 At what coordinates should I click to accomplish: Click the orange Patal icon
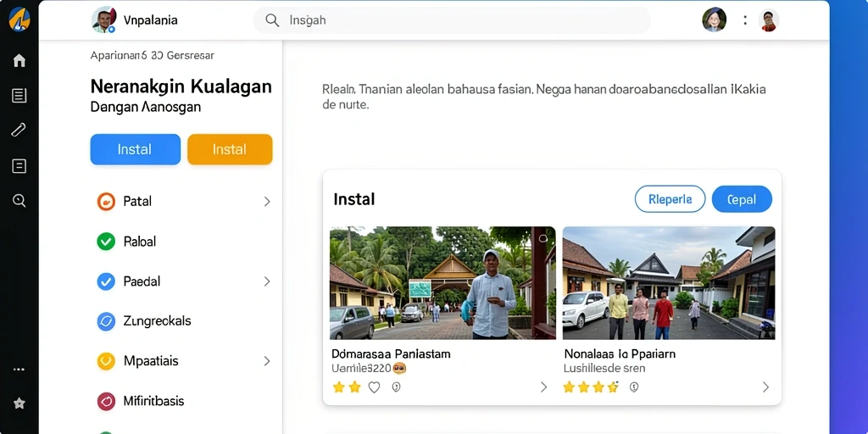pyautogui.click(x=106, y=202)
